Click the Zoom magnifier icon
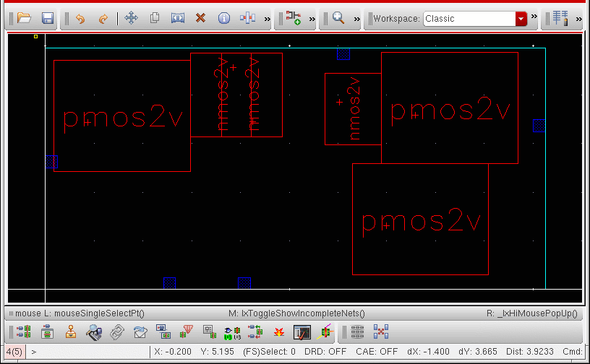The height and width of the screenshot is (364, 590). pyautogui.click(x=338, y=18)
